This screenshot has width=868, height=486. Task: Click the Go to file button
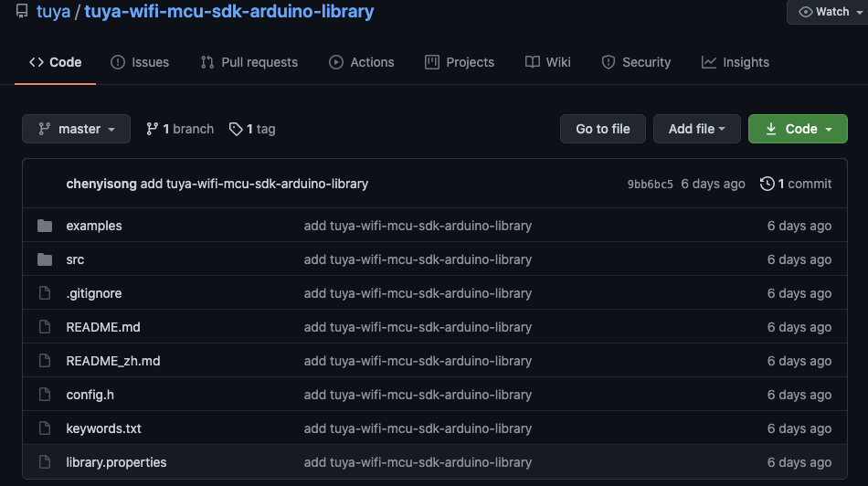pos(603,129)
